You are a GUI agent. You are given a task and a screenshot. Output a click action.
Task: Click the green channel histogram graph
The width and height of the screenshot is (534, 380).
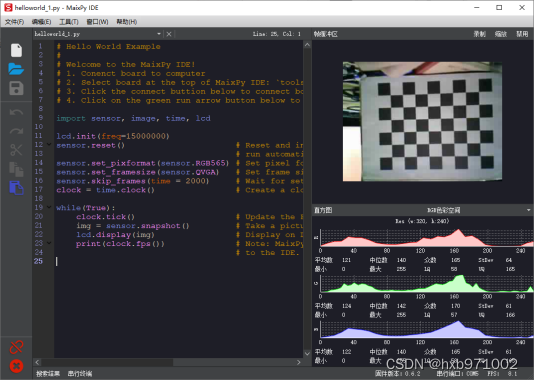point(427,283)
